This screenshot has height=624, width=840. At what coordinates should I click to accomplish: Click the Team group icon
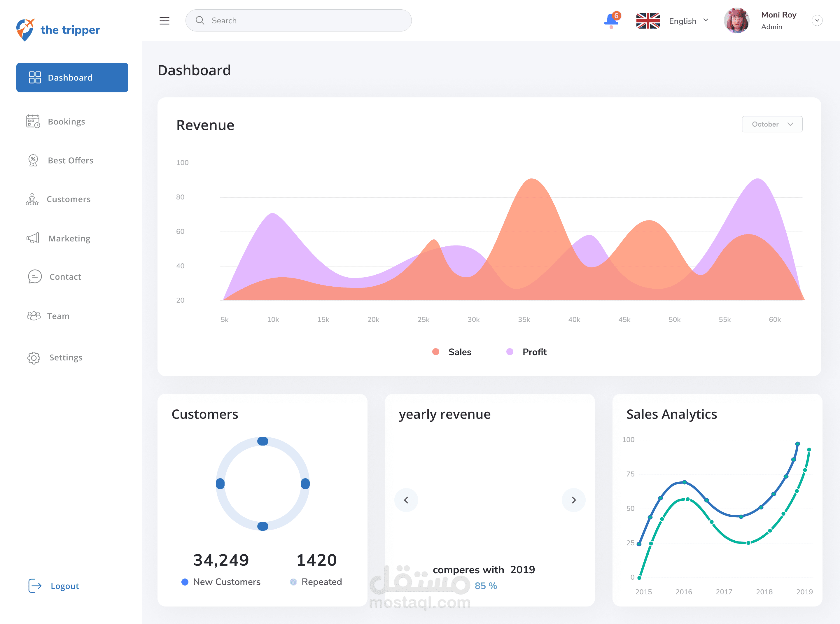tap(34, 316)
